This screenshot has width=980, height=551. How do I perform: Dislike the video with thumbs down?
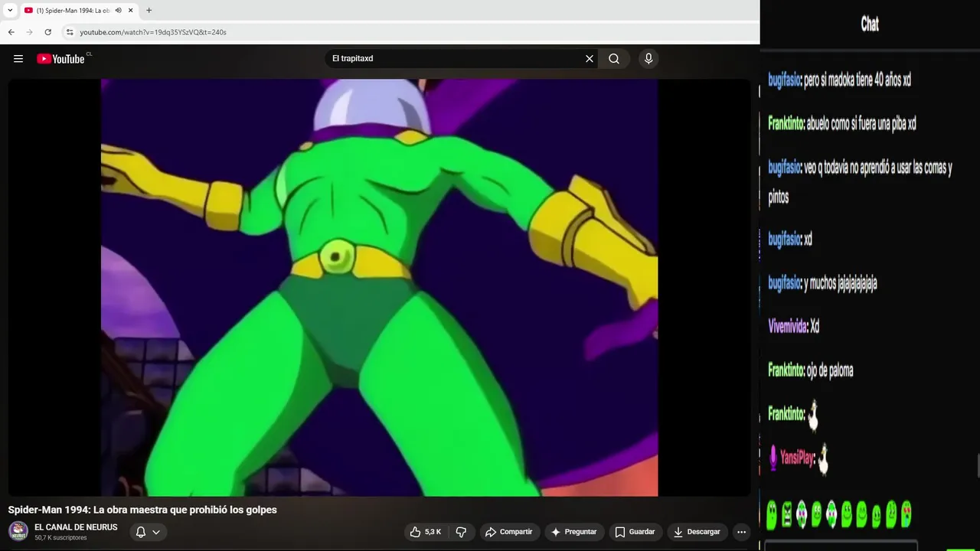pos(461,532)
